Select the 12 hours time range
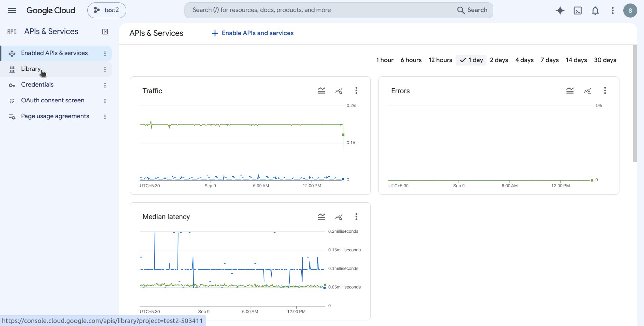 pos(440,60)
